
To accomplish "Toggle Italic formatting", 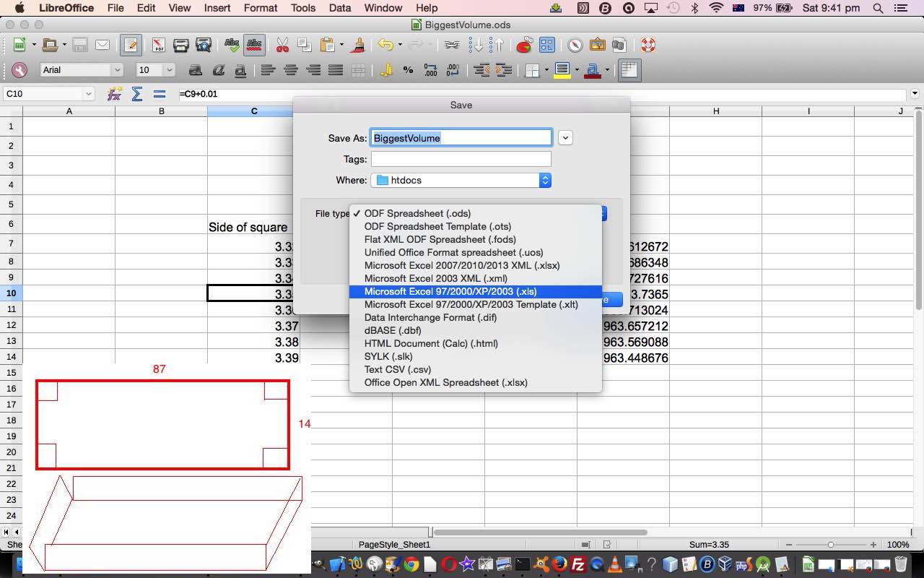I will pos(218,70).
